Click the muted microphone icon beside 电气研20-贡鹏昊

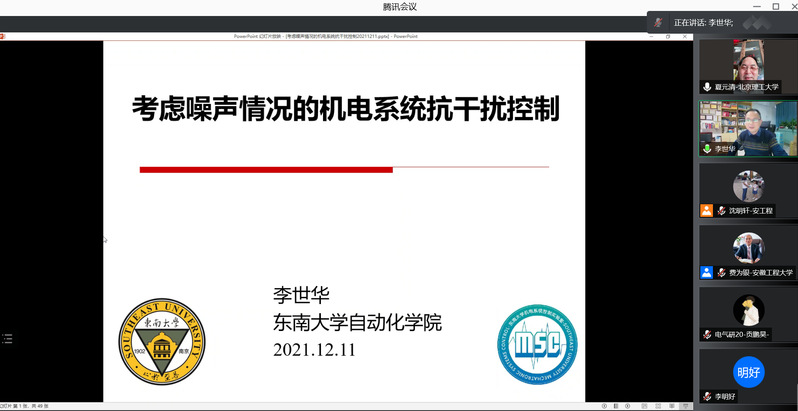[707, 334]
